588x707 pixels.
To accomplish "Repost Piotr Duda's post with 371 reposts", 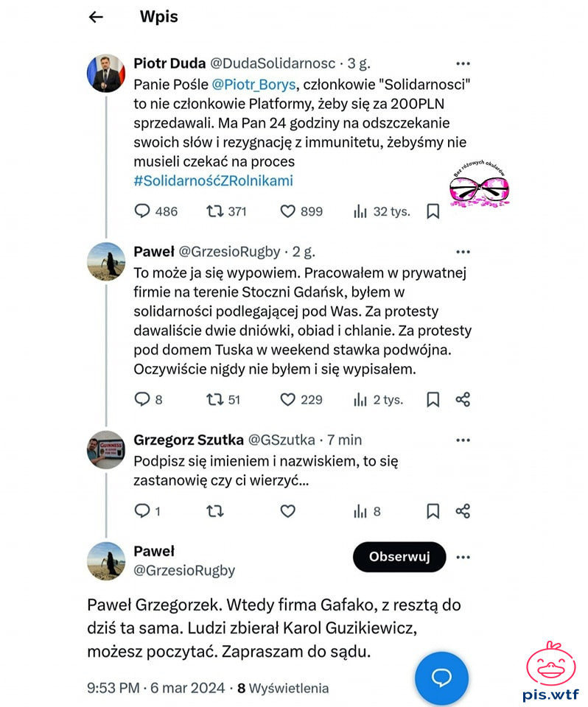I will pyautogui.click(x=214, y=211).
